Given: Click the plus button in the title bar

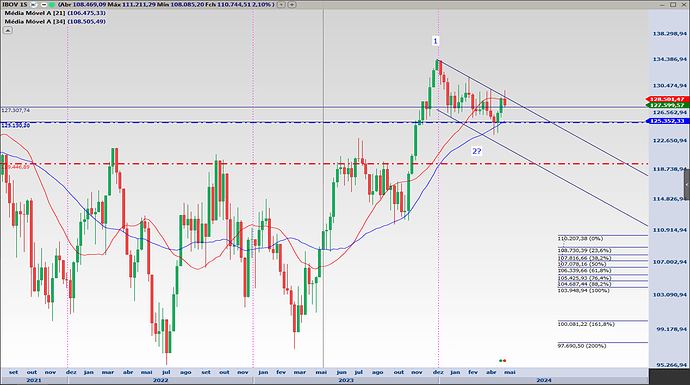Looking at the screenshot, I should point(292,4).
